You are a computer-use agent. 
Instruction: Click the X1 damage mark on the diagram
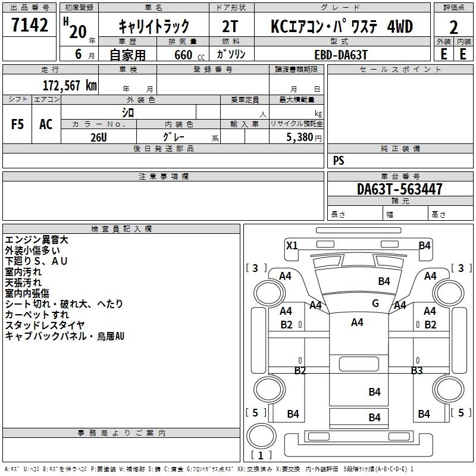(292, 245)
